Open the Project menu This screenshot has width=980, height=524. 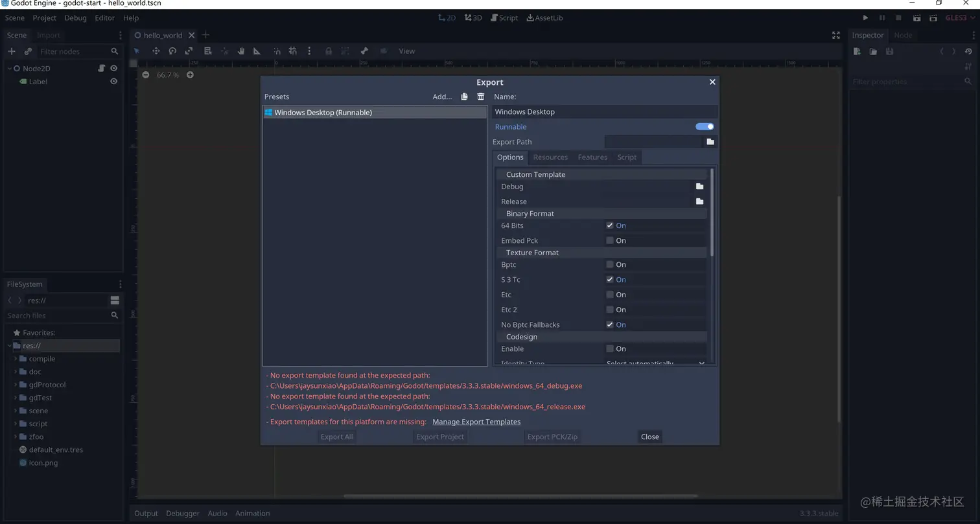pos(45,18)
